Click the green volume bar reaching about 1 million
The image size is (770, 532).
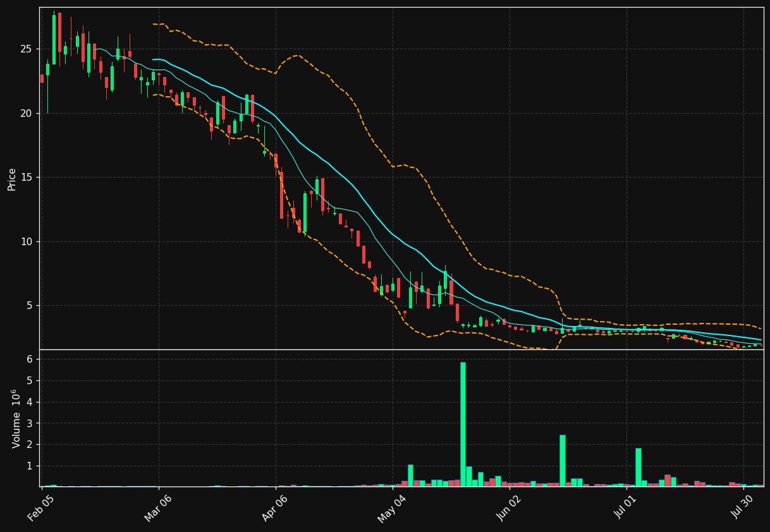click(410, 475)
